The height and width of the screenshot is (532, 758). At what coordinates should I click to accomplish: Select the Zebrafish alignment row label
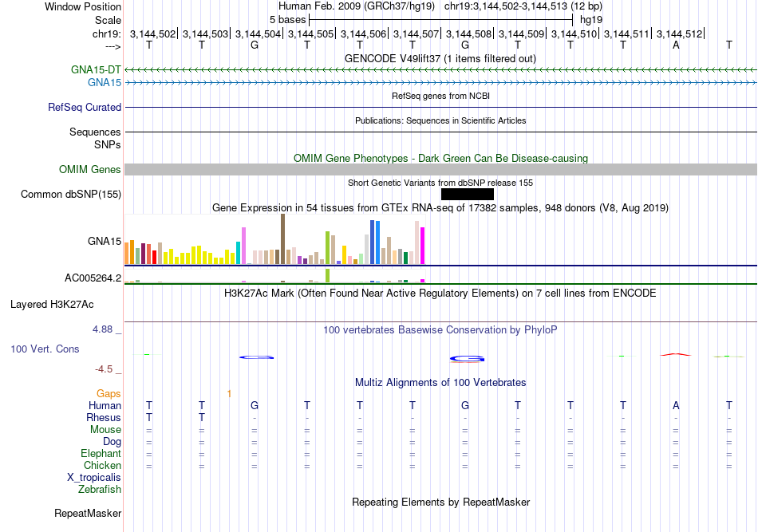[x=100, y=490]
